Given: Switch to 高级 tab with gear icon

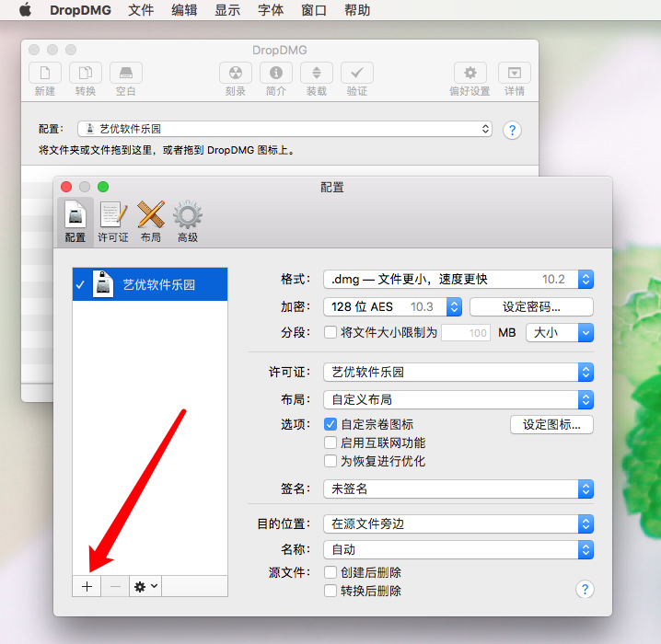Looking at the screenshot, I should tap(188, 222).
